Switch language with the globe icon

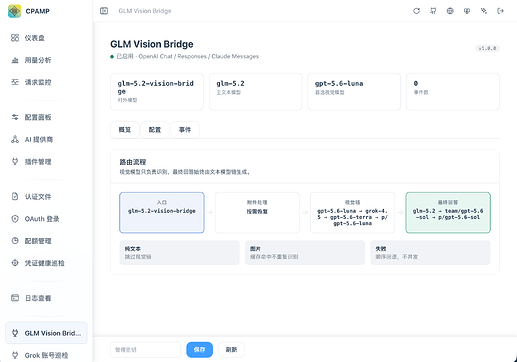(450, 11)
